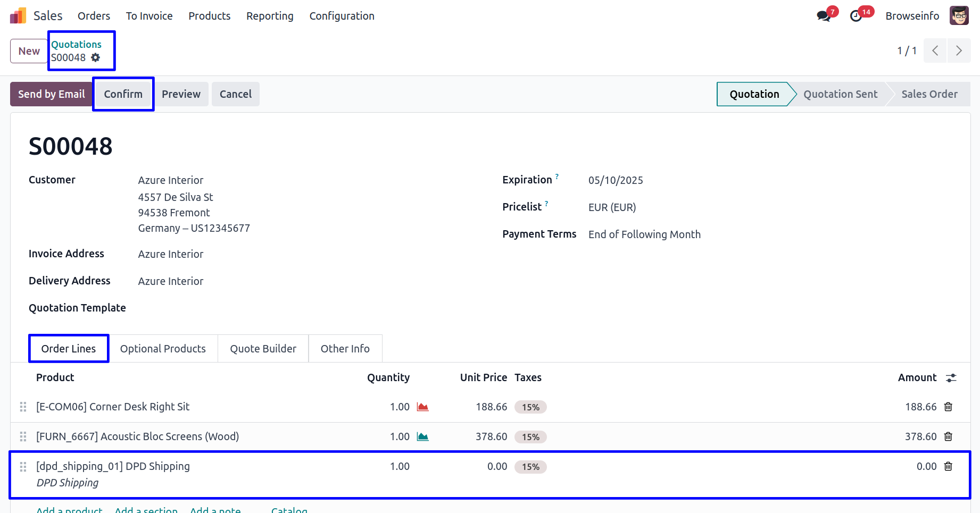
Task: Open red forecast icon for Corner Desk
Action: (x=423, y=407)
